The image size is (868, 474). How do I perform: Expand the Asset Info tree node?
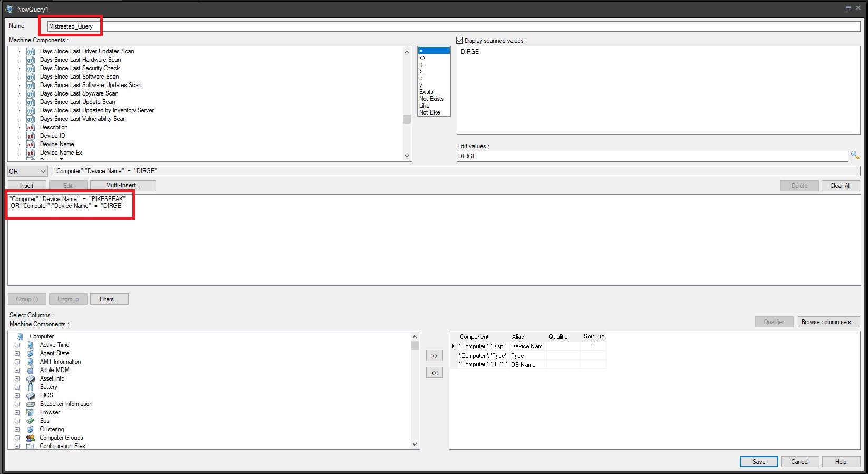(x=17, y=378)
